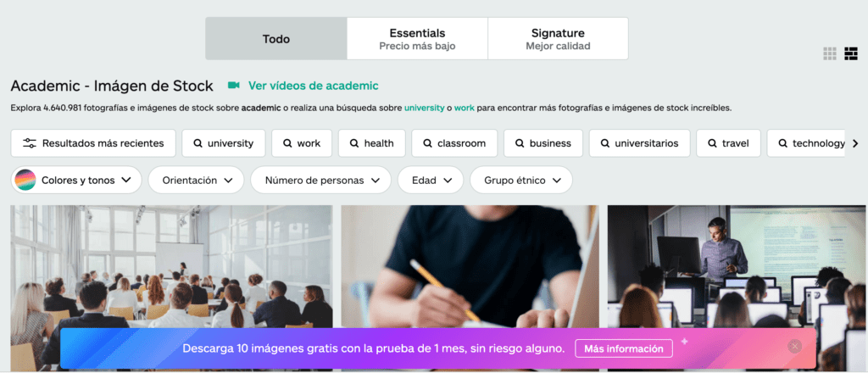Click the magnifier icon on the university chip
Screen dimensions: 868x373
(x=198, y=143)
